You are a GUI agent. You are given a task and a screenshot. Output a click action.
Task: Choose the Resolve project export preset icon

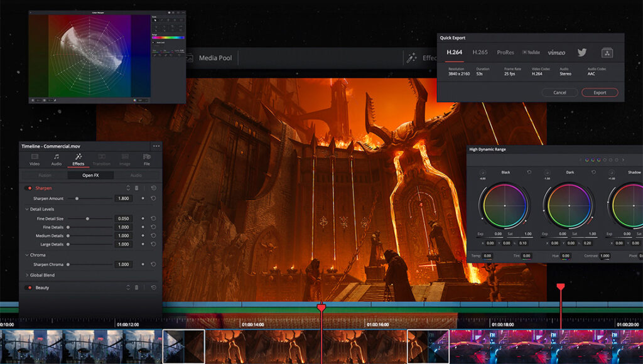coord(607,53)
